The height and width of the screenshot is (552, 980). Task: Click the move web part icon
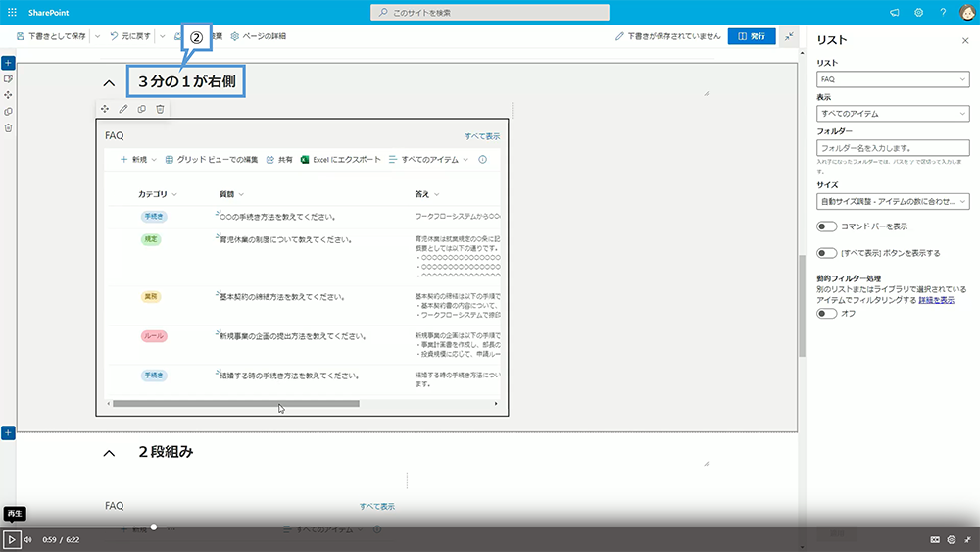(105, 109)
